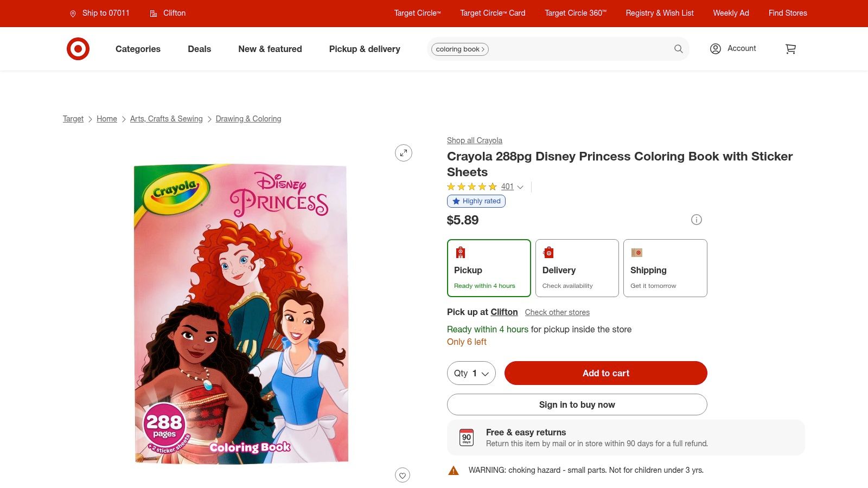Open the Shop all Crayola link

click(x=474, y=140)
